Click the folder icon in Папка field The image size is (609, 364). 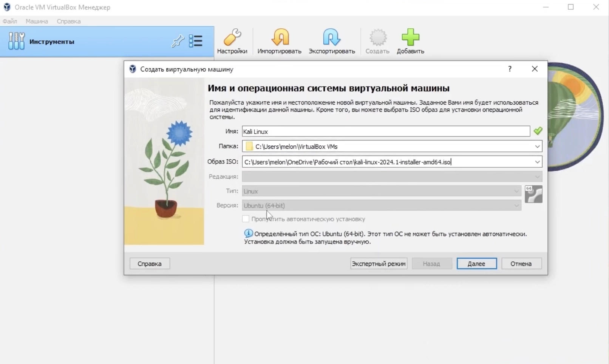click(x=249, y=146)
